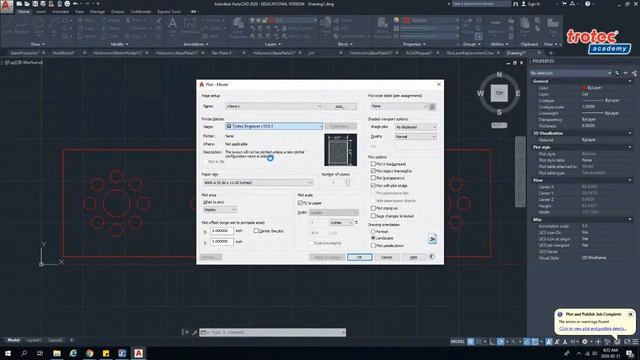Click the landscape orientation page icon in Plot dialog

pos(432,239)
